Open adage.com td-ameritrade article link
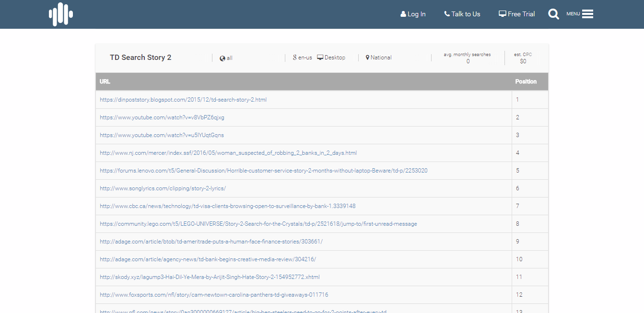The width and height of the screenshot is (644, 313). click(x=211, y=242)
